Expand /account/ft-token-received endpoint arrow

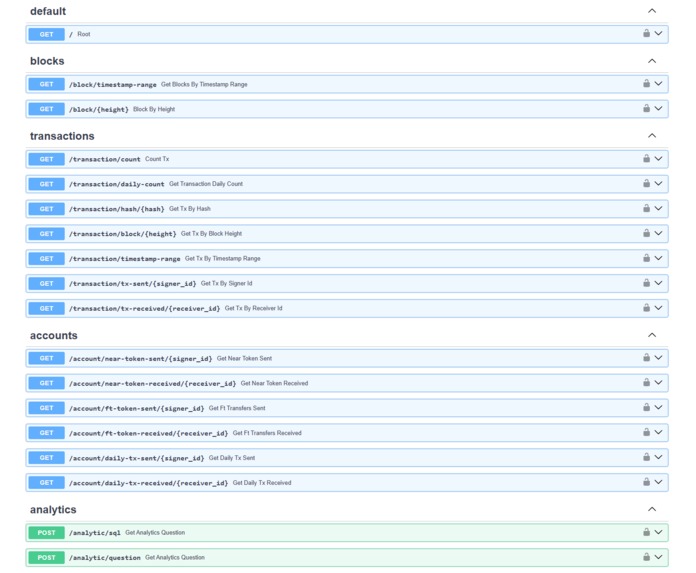[x=658, y=433]
